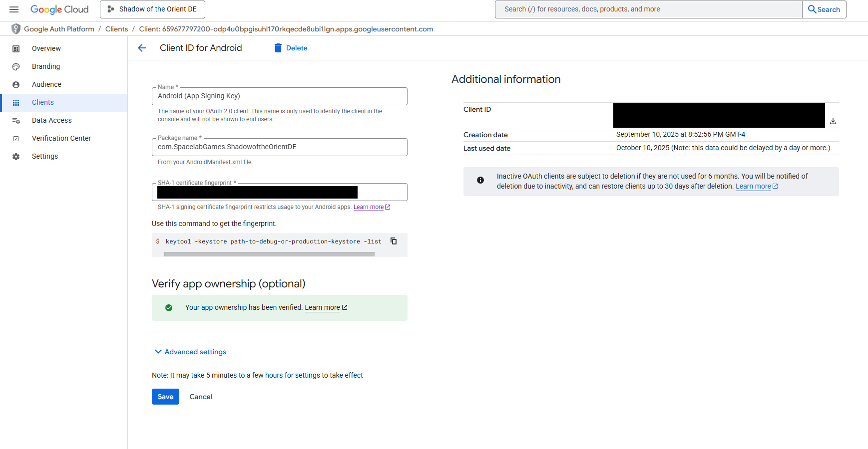Viewport: 868px width, 449px height.
Task: Open the Shadow of the Orient DE project picker
Action: [x=152, y=9]
